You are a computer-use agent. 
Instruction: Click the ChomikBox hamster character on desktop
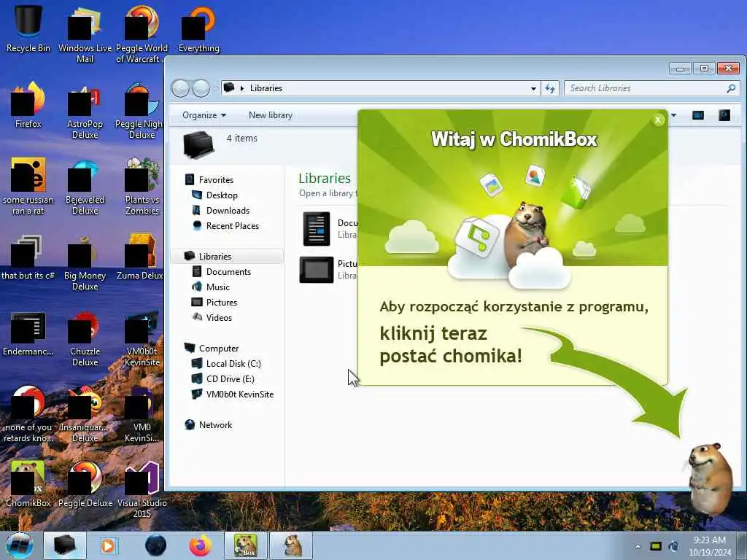point(711,478)
